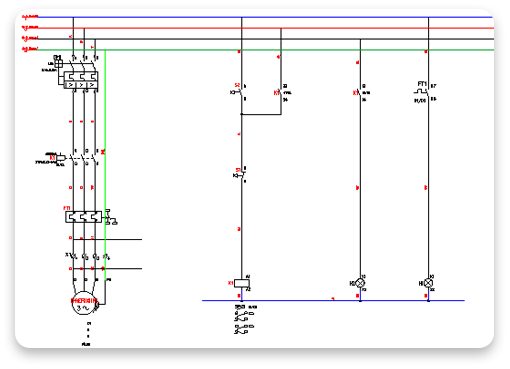Select the H1 indicator lamp symbol
510x369 pixels.
[x=428, y=283]
